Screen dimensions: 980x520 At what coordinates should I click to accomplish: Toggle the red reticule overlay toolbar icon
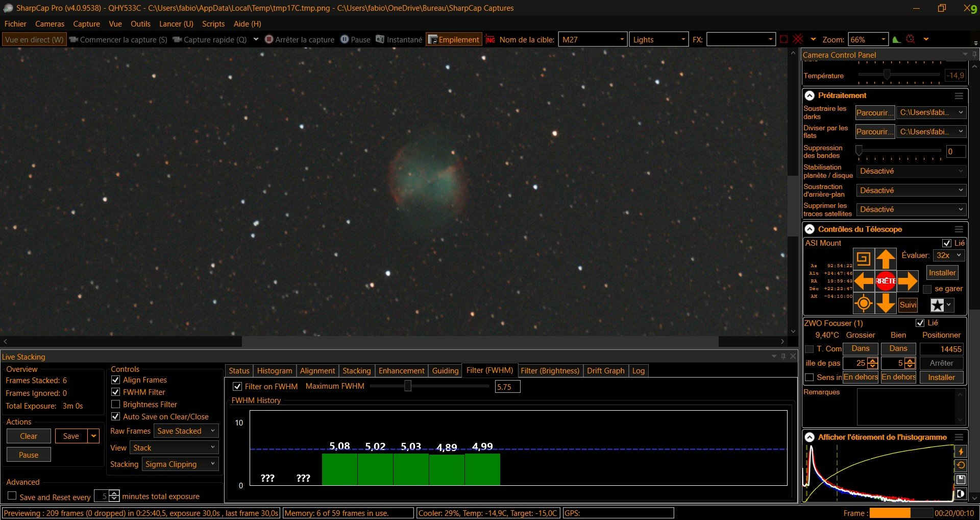[x=798, y=39]
